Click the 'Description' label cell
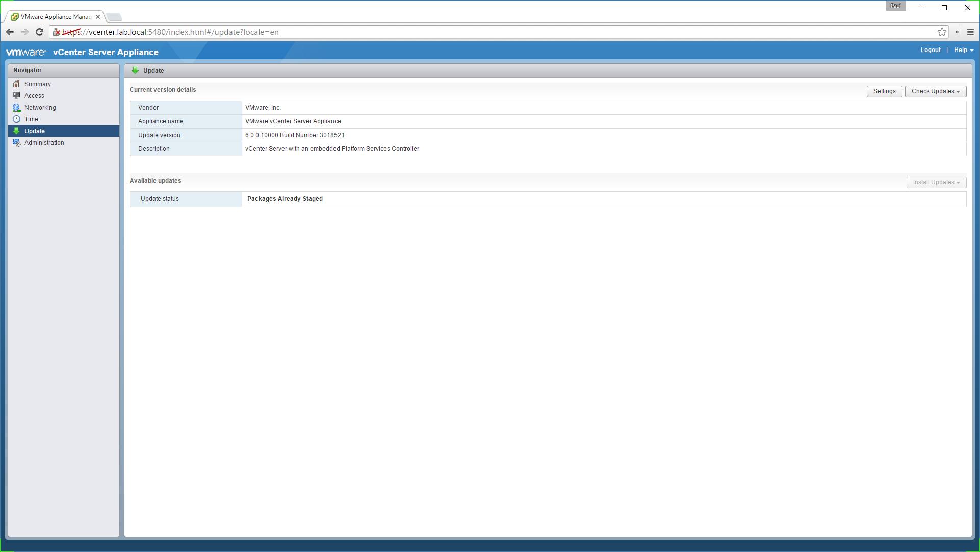The width and height of the screenshot is (980, 552). point(186,149)
